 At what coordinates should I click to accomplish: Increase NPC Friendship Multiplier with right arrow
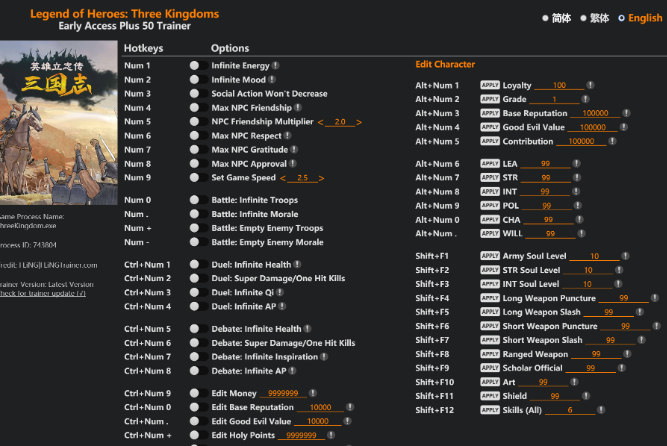tap(359, 122)
